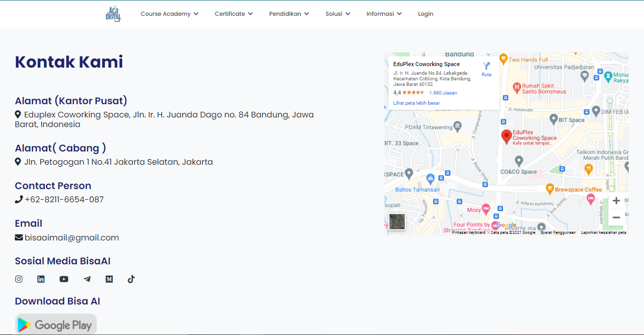Viewport: 644px width, 335px height.
Task: Click 'Lihat peta lebih besar' link
Action: pos(416,103)
